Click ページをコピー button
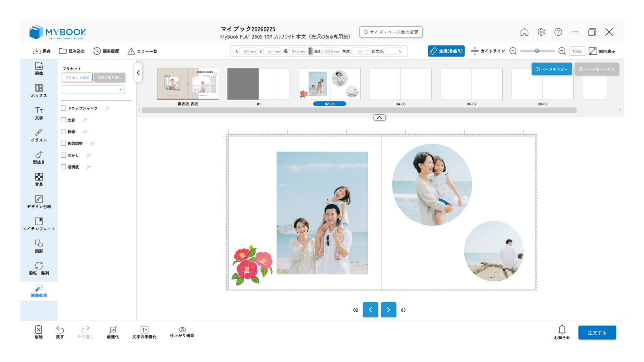Viewport: 644px width, 362px height. coord(551,69)
